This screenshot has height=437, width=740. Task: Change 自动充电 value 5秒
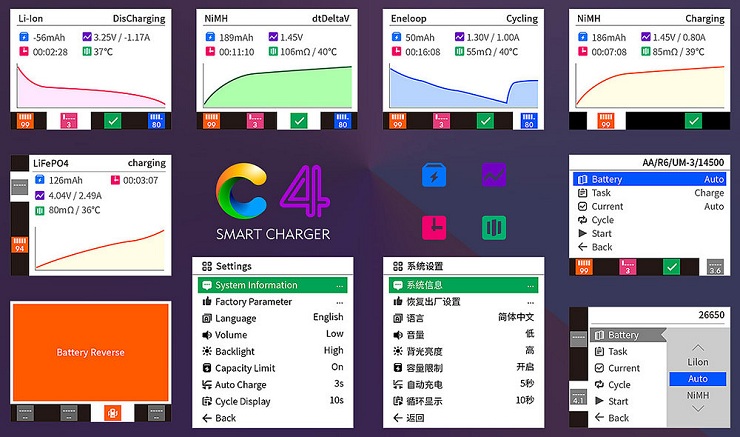[x=527, y=384]
